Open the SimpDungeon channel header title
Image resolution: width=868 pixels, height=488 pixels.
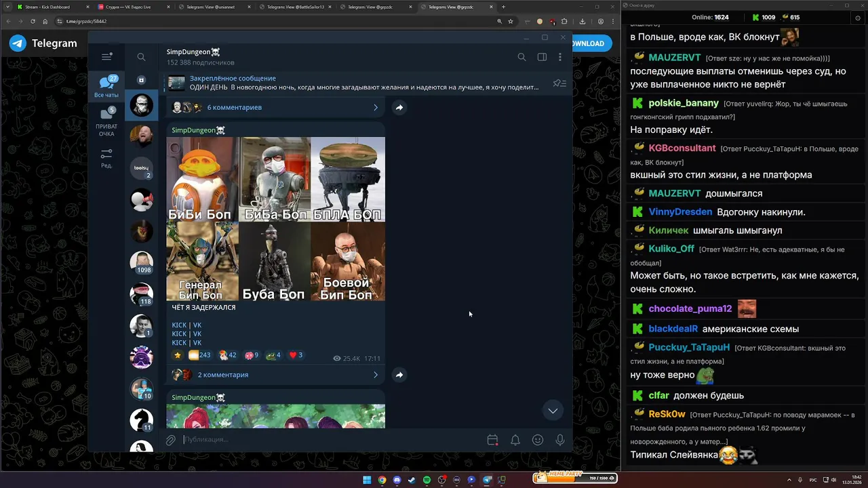pos(193,52)
